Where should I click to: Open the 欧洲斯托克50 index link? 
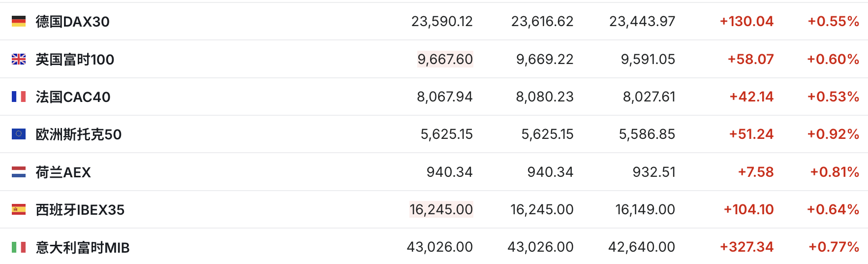click(78, 134)
